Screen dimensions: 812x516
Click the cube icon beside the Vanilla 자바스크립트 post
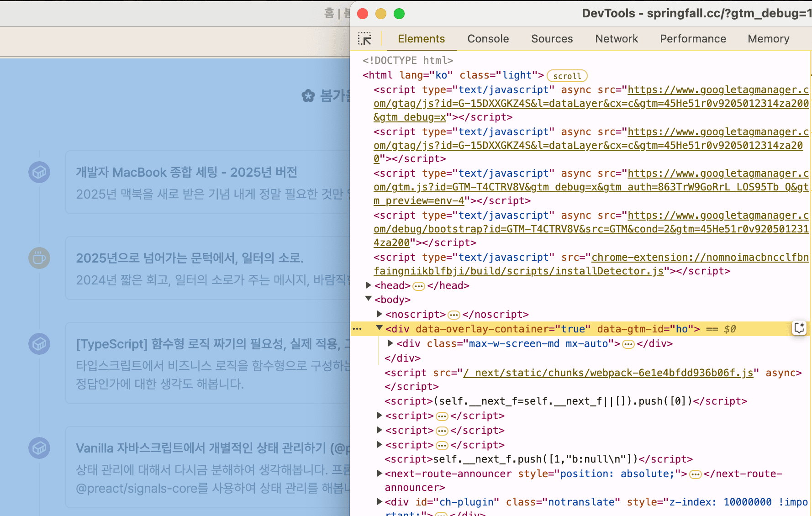pos(39,448)
